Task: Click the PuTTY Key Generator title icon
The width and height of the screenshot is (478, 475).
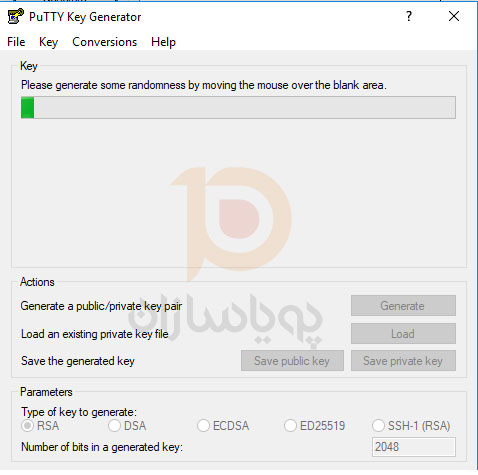Action: [x=15, y=16]
